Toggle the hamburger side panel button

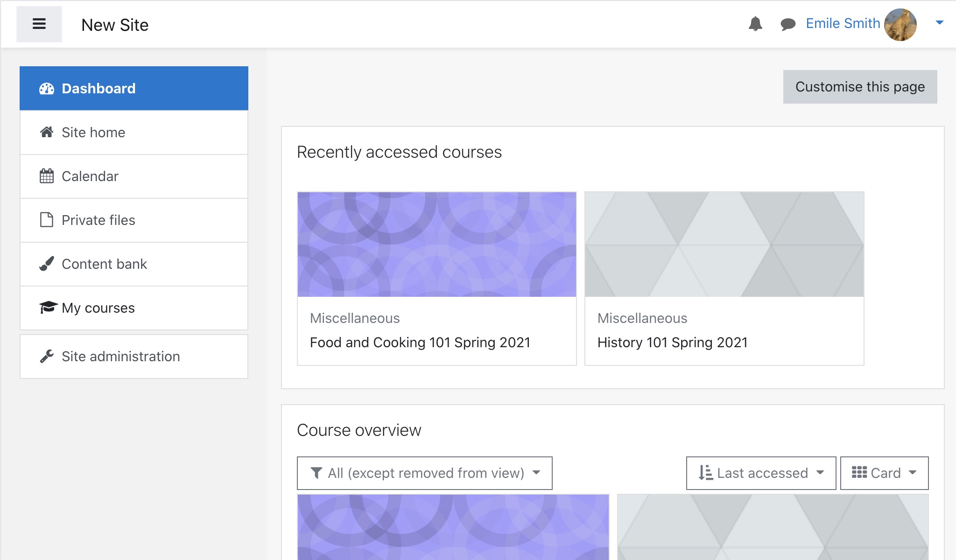[39, 24]
